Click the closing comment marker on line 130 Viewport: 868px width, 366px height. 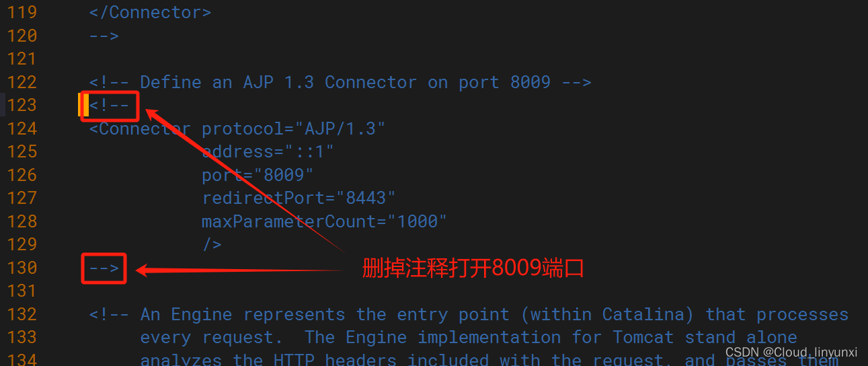(x=104, y=268)
